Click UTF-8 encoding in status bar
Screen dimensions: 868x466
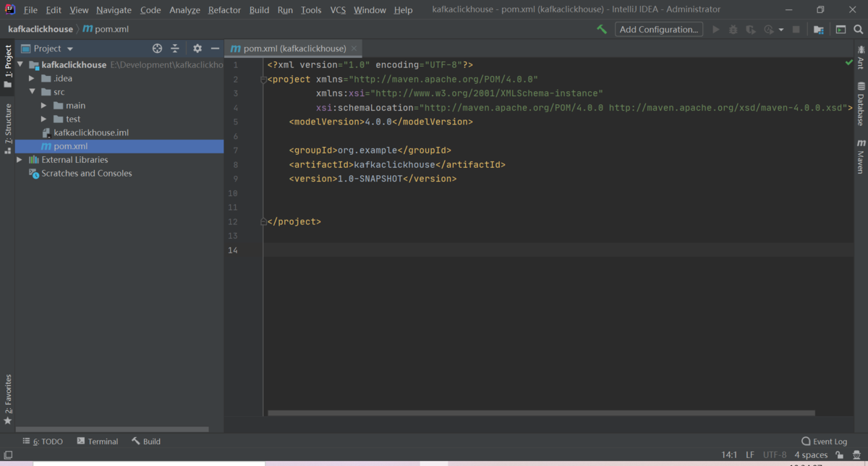(x=774, y=455)
